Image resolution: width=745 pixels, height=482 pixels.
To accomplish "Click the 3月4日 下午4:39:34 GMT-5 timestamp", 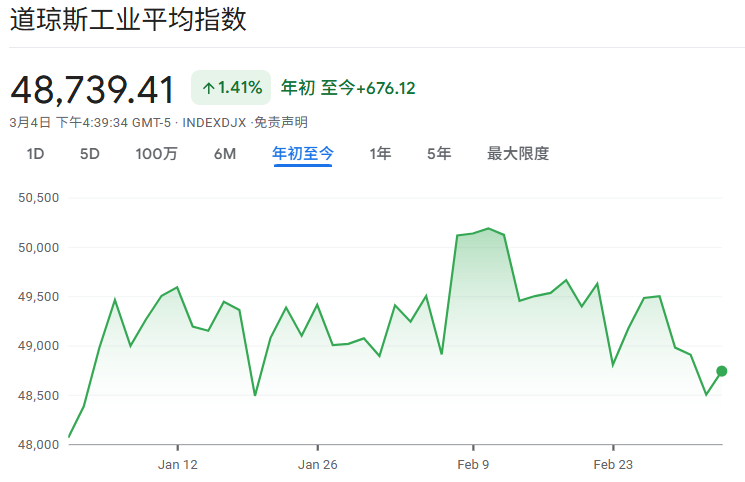I will pyautogui.click(x=90, y=123).
